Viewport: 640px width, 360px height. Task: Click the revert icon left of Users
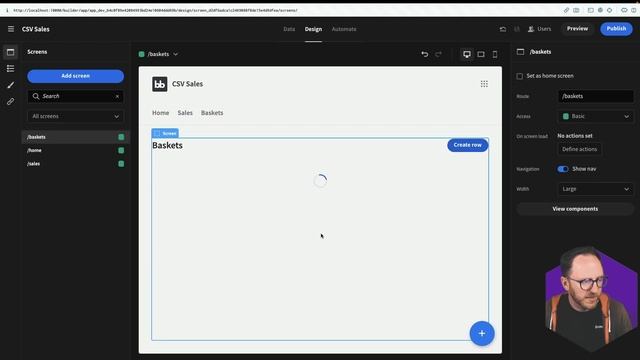click(x=503, y=29)
